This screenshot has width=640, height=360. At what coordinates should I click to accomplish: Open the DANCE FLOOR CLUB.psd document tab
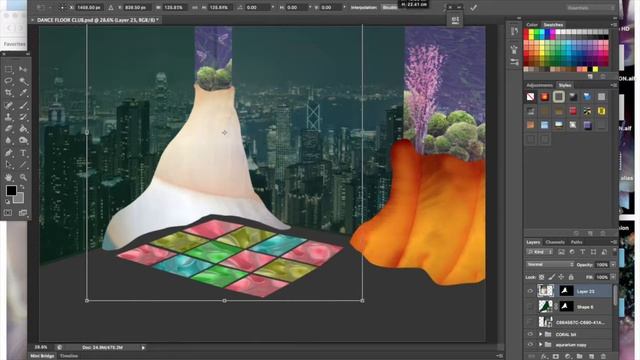(97, 20)
